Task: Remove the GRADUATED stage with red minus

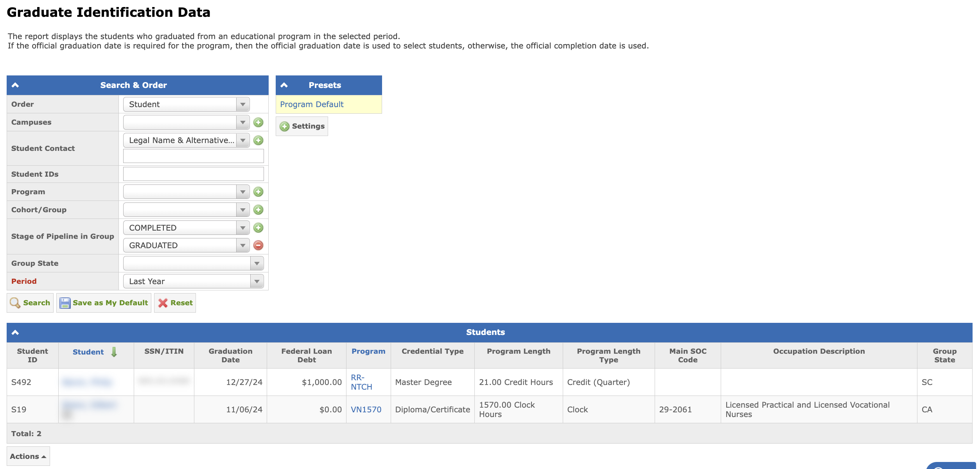Action: [x=258, y=245]
